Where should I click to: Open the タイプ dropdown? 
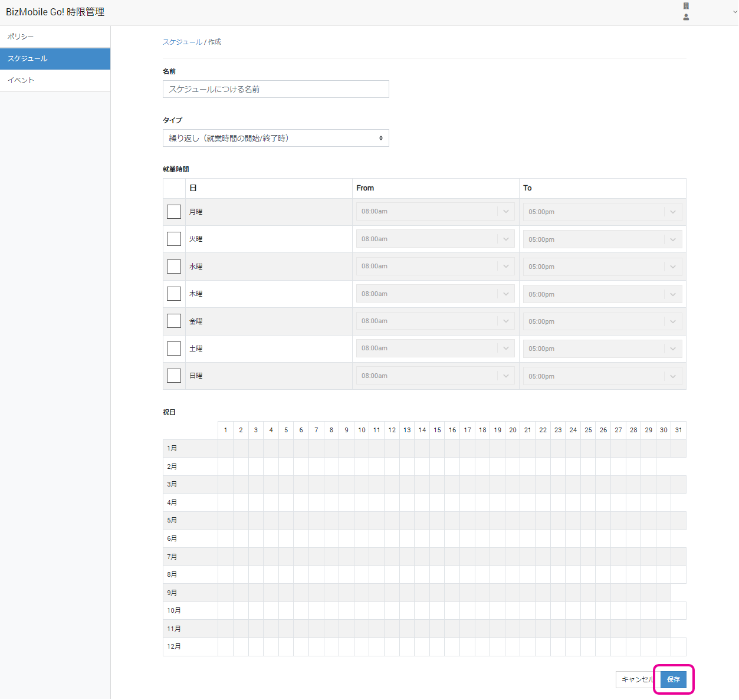point(275,138)
